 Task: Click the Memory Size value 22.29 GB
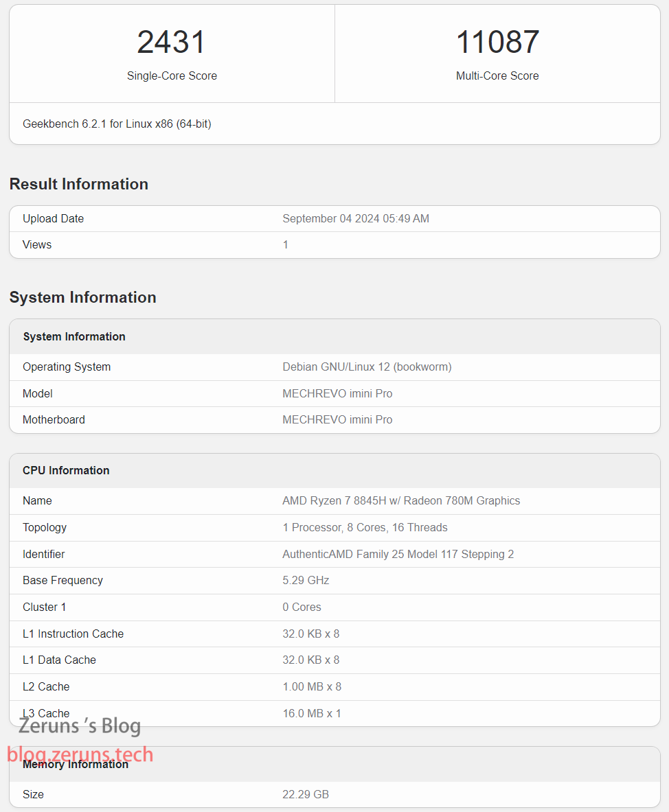point(306,795)
